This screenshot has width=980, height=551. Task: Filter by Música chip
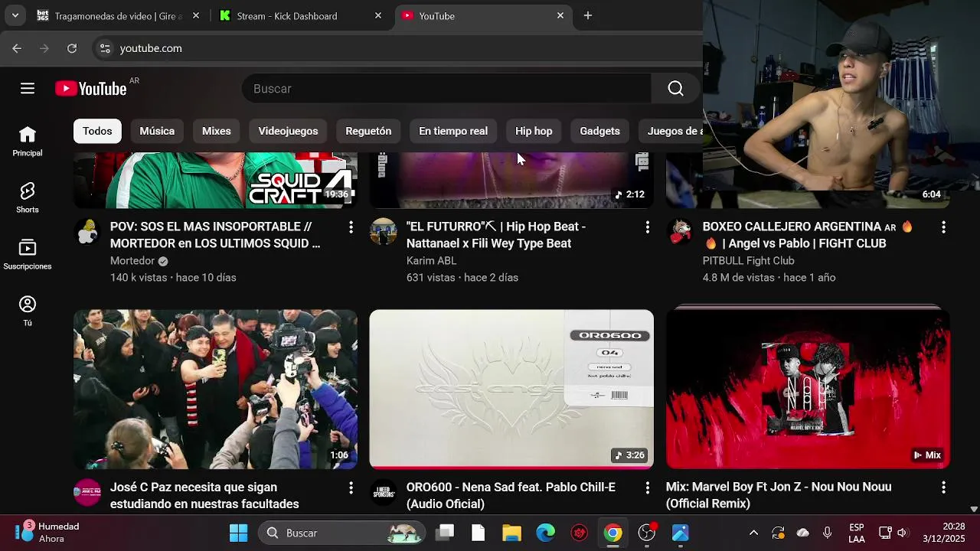[157, 131]
